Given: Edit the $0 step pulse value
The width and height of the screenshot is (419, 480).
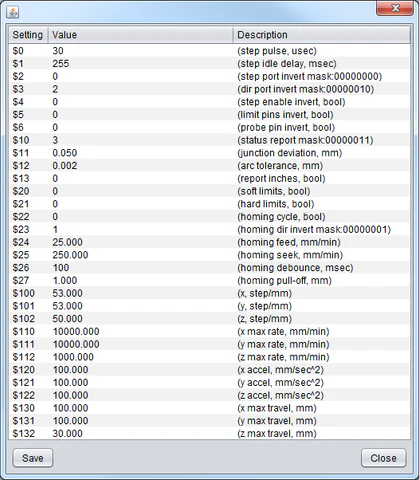Looking at the screenshot, I should tap(141, 51).
